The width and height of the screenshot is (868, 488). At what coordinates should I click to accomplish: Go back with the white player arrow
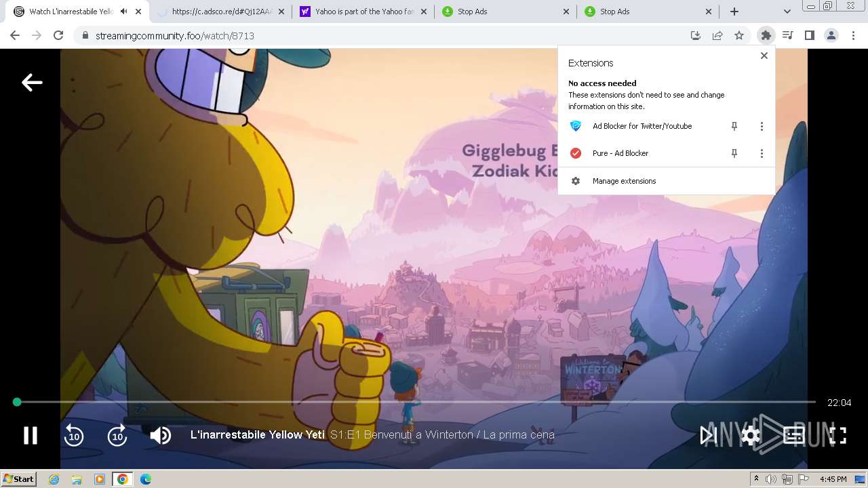32,83
